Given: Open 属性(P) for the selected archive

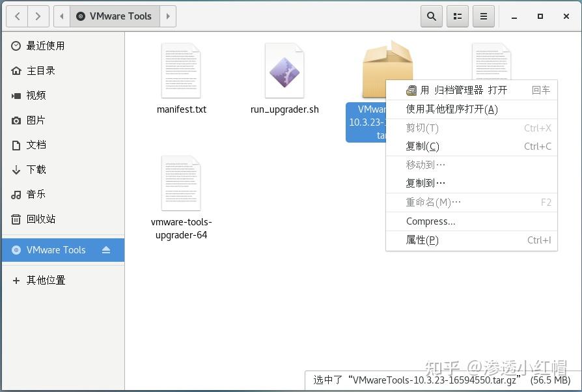Looking at the screenshot, I should 425,240.
